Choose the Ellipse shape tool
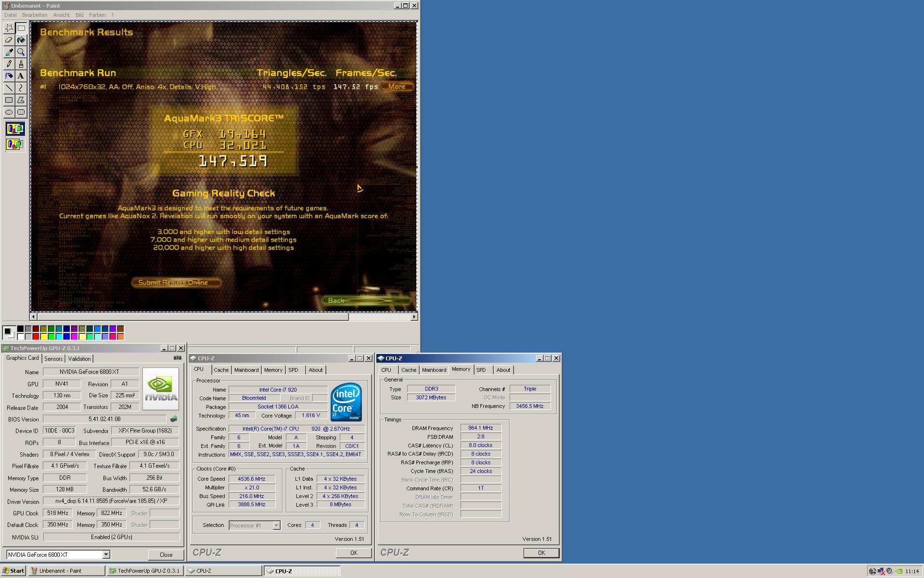Viewport: 924px width, 578px height. 9,112
